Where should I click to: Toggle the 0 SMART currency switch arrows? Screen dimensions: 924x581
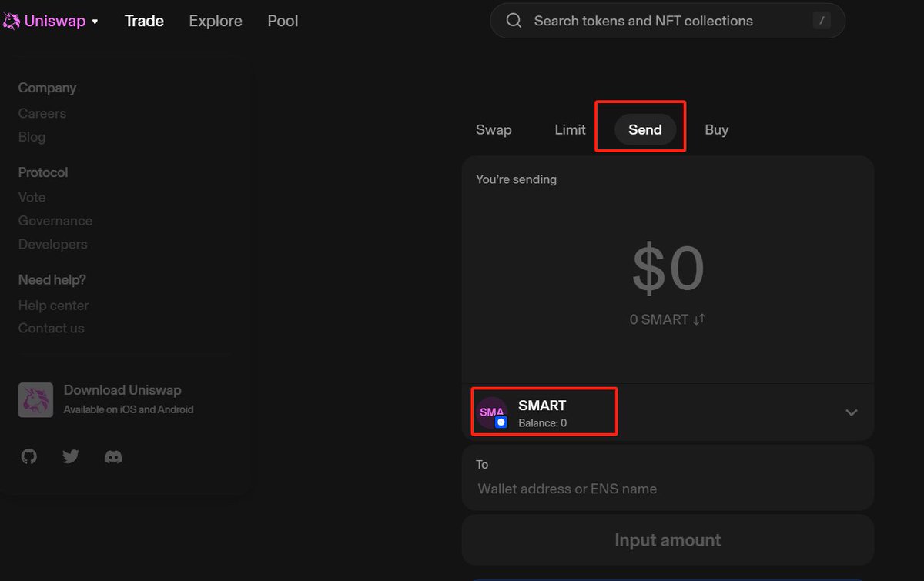tap(699, 319)
